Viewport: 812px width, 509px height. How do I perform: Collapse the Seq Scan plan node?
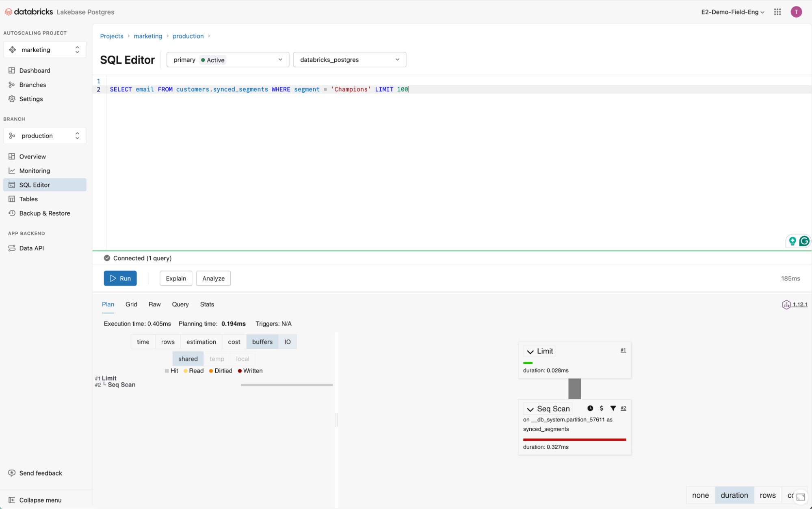(x=530, y=409)
